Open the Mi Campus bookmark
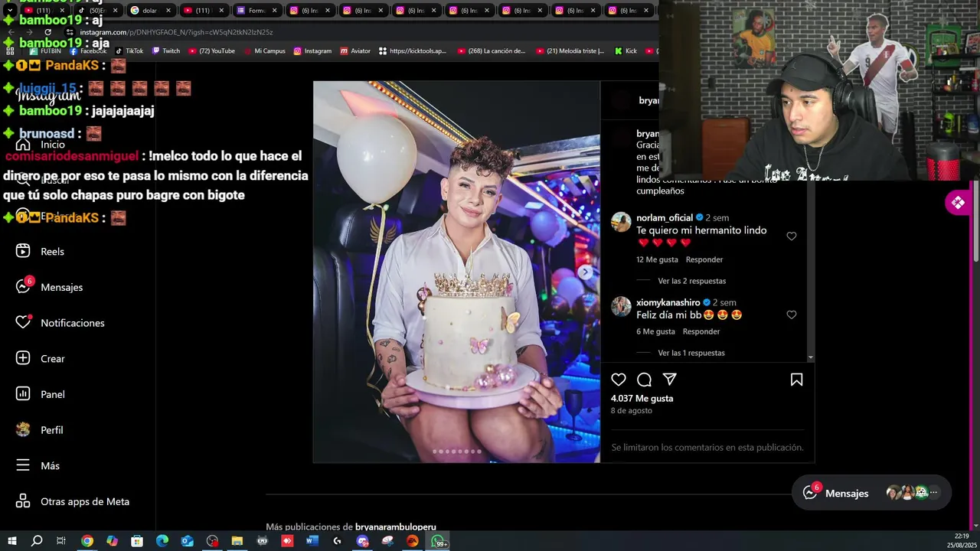 coord(264,51)
